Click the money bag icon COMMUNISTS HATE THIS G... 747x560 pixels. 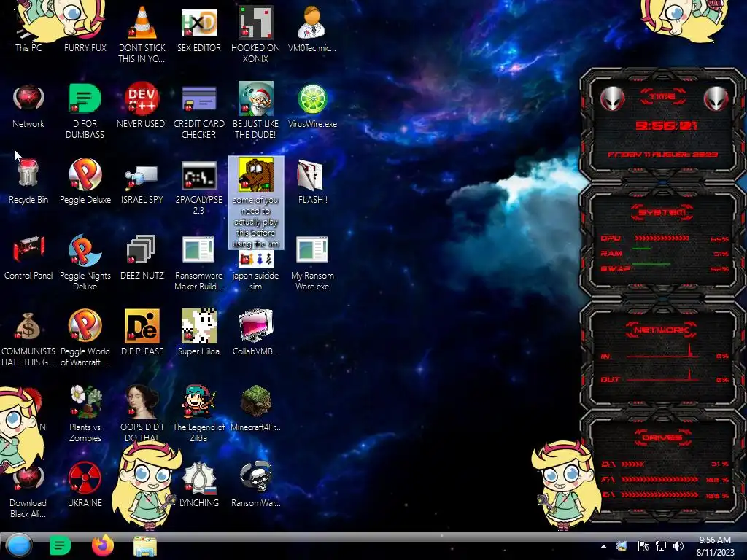(28, 326)
